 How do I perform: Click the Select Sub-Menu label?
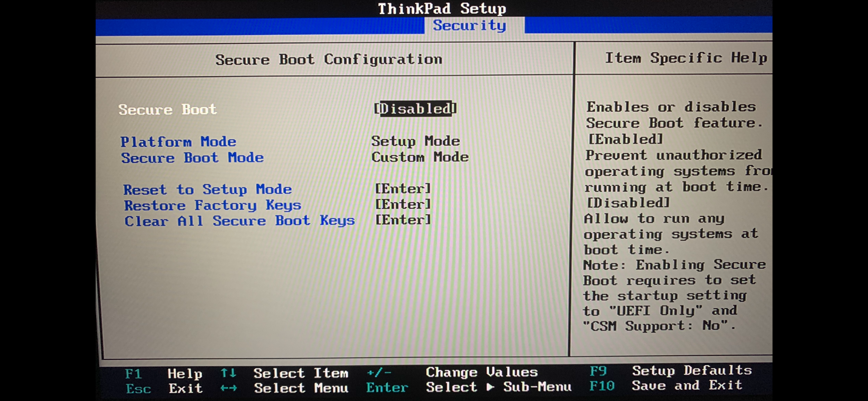[x=499, y=387]
